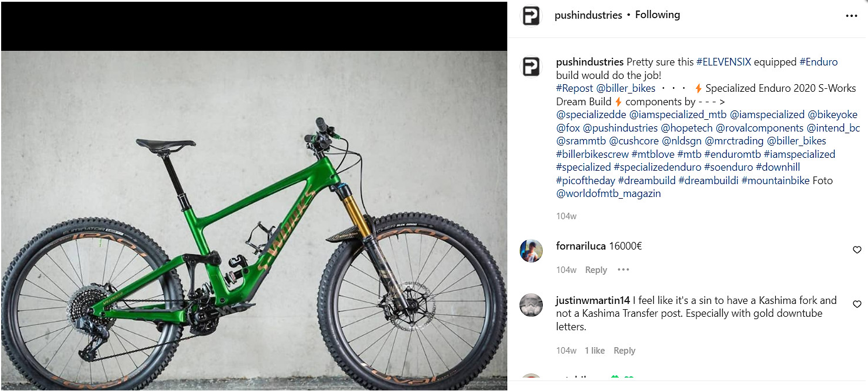The height and width of the screenshot is (391, 868).
Task: Reply to fornariluca's comment
Action: point(596,270)
